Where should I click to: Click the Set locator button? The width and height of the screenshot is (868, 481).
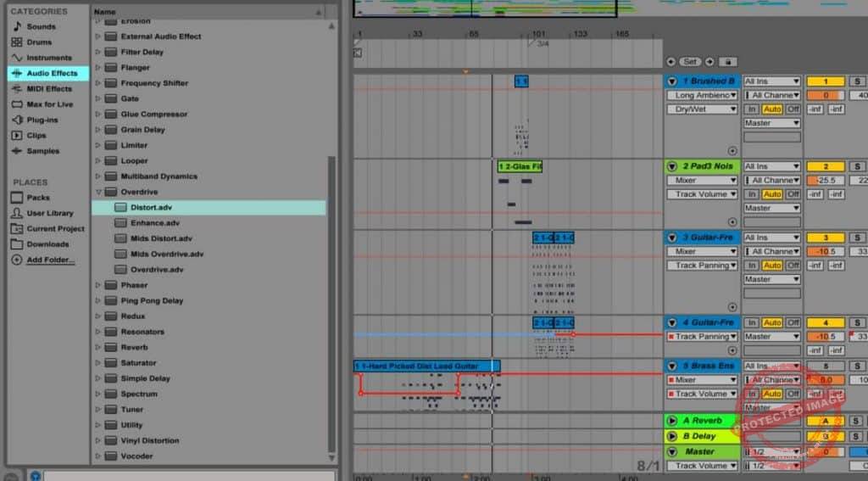[x=690, y=62]
